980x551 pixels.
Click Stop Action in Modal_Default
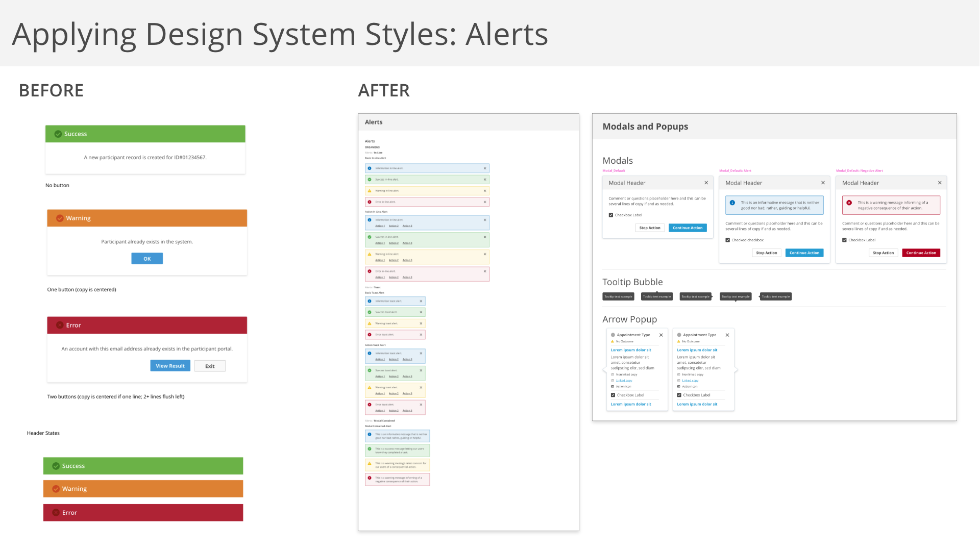coord(650,228)
